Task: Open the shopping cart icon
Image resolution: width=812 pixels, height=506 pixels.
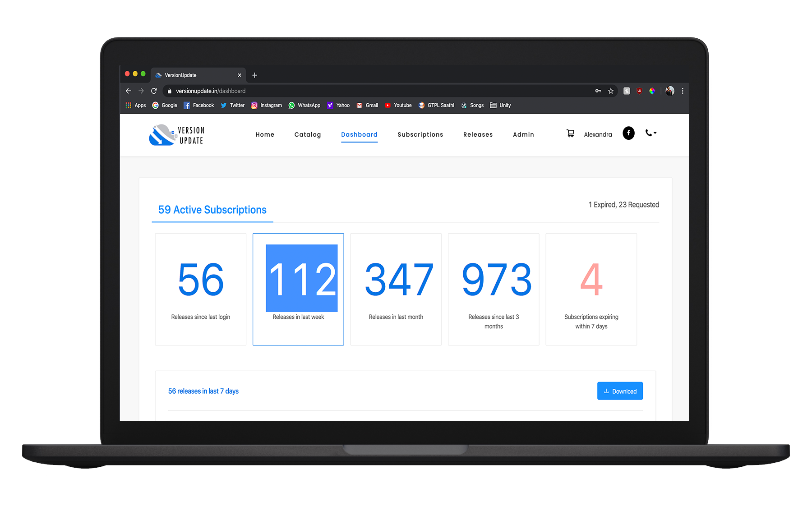Action: (570, 133)
